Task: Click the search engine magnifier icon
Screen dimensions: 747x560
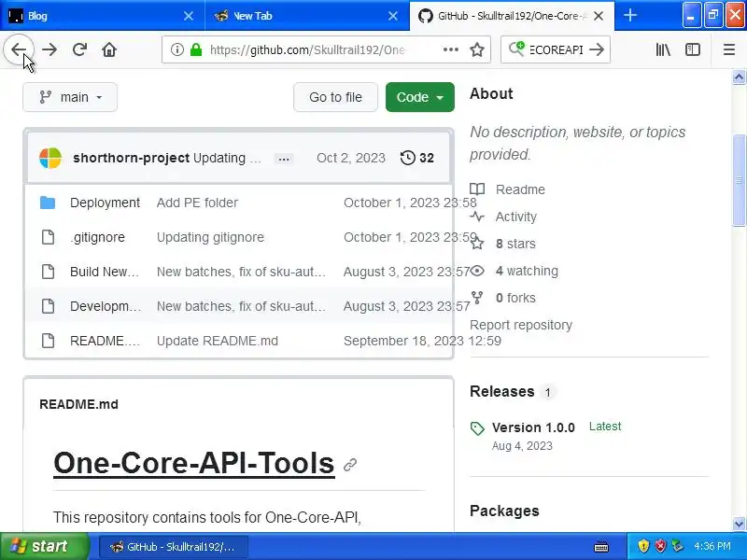Action: tap(516, 49)
